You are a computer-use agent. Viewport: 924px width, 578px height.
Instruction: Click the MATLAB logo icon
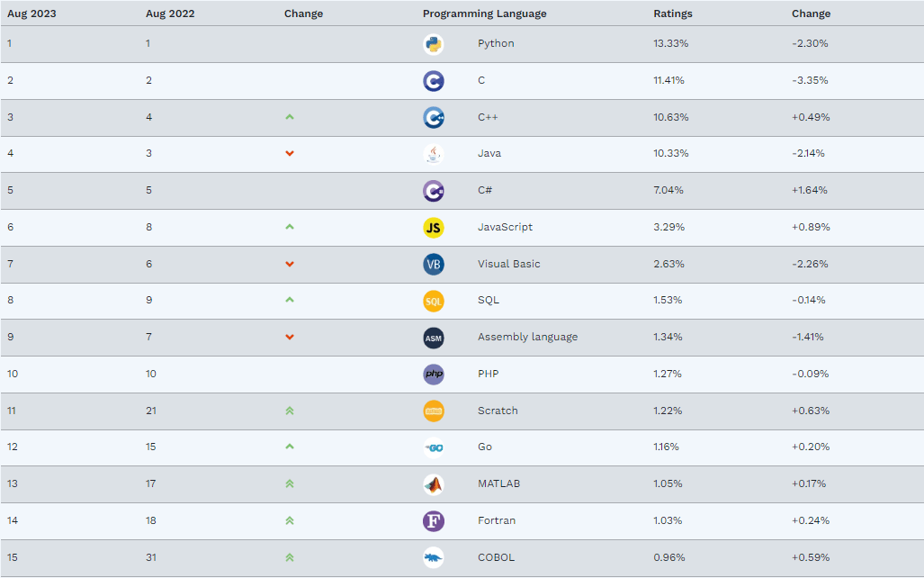(x=434, y=484)
